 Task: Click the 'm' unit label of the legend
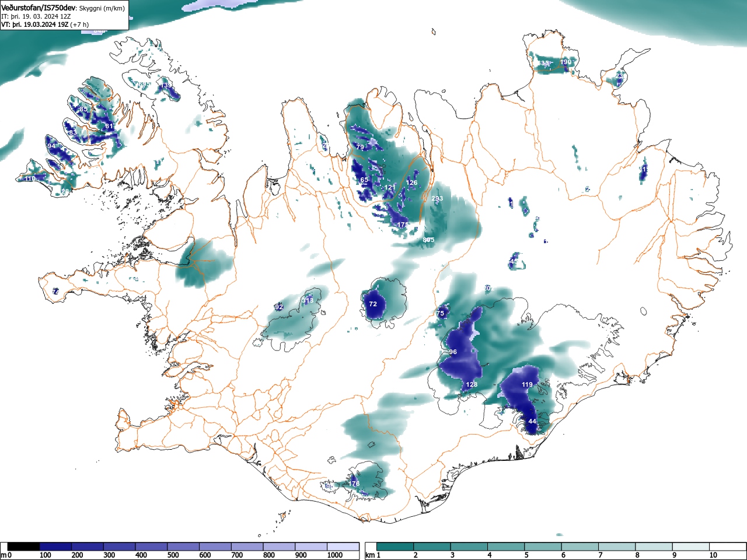(x=4, y=555)
